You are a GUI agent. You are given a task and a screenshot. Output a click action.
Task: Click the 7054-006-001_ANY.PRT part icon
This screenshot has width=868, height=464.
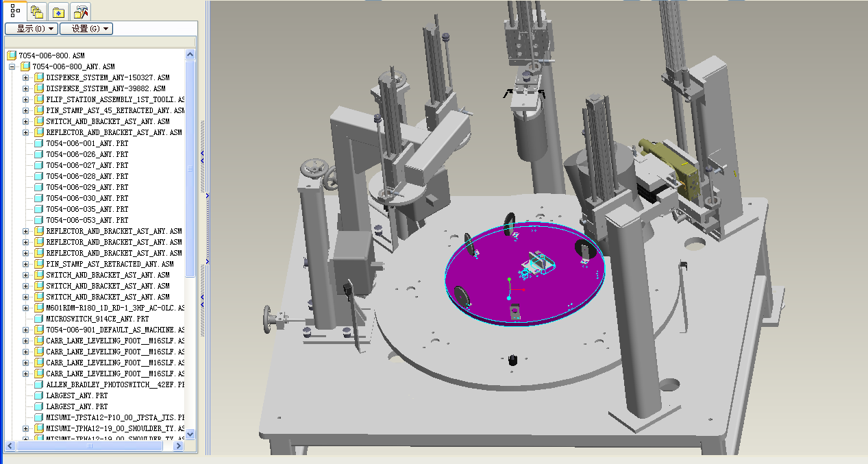(39, 143)
